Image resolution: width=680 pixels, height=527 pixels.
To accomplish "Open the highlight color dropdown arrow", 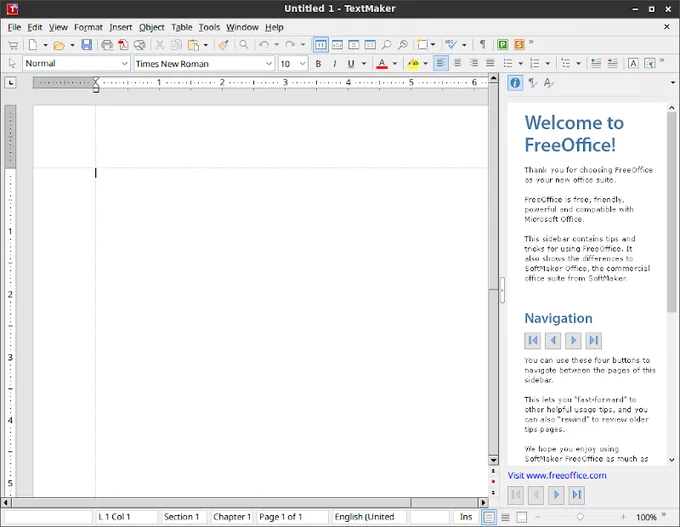I will [425, 64].
